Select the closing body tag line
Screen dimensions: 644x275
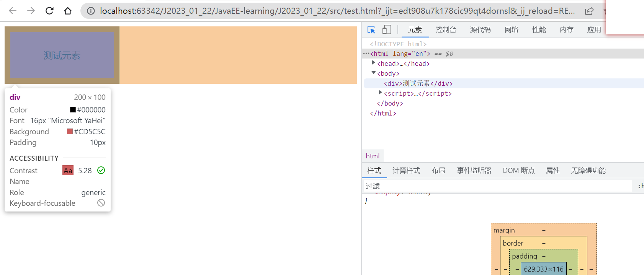pyautogui.click(x=390, y=103)
